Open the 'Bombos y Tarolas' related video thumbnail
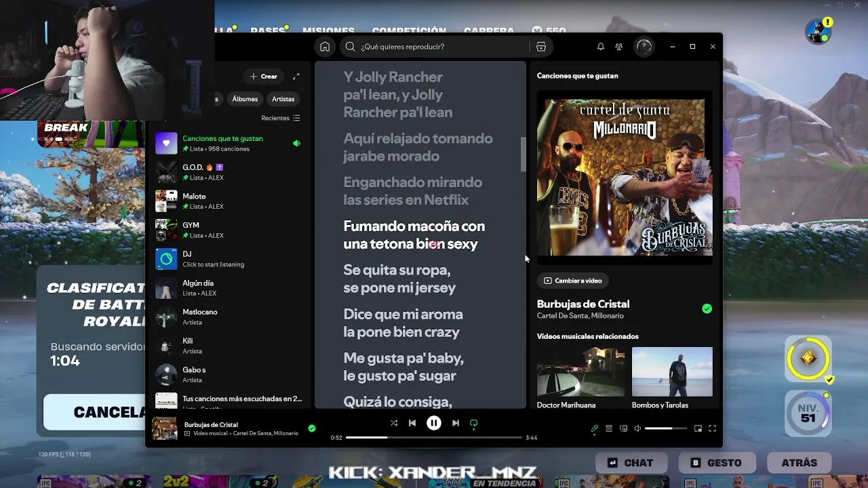Screen dimensions: 868x488 click(x=672, y=371)
